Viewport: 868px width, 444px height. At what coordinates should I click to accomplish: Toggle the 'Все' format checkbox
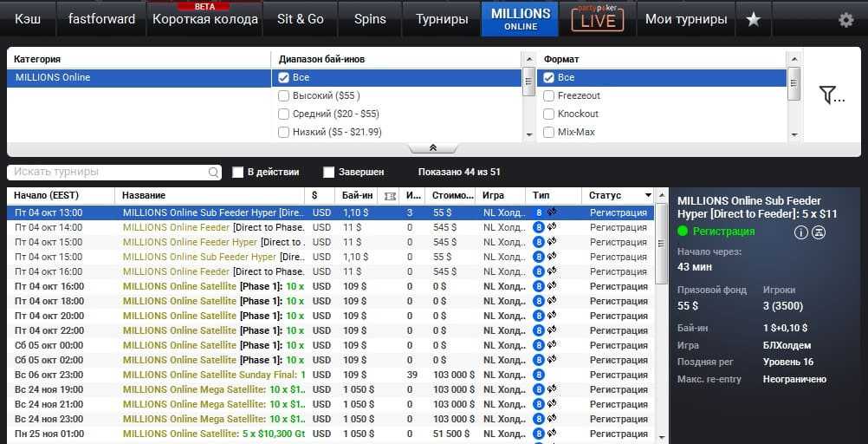click(x=548, y=77)
